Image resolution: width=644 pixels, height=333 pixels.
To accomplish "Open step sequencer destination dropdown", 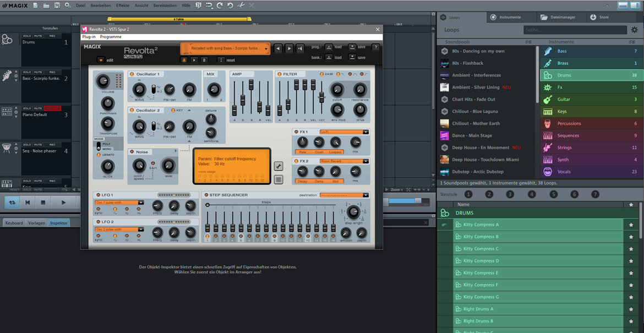I will click(365, 195).
